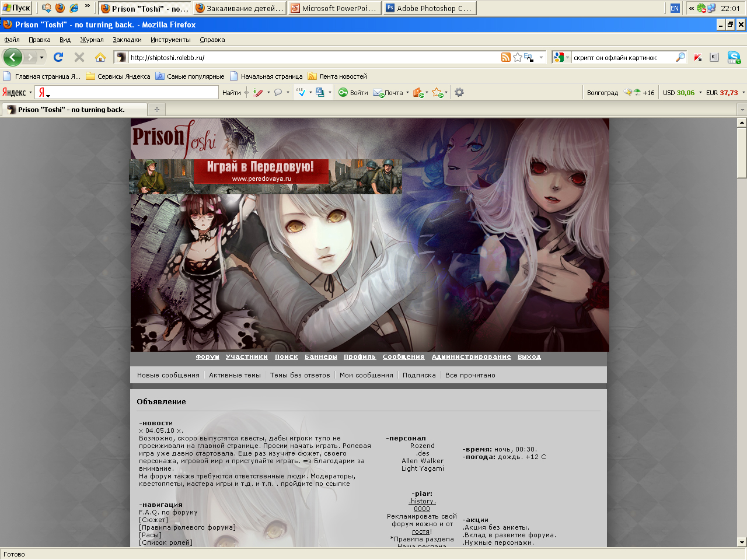The image size is (747, 560).
Task: Open a new tab with the plus button
Action: coord(156,109)
